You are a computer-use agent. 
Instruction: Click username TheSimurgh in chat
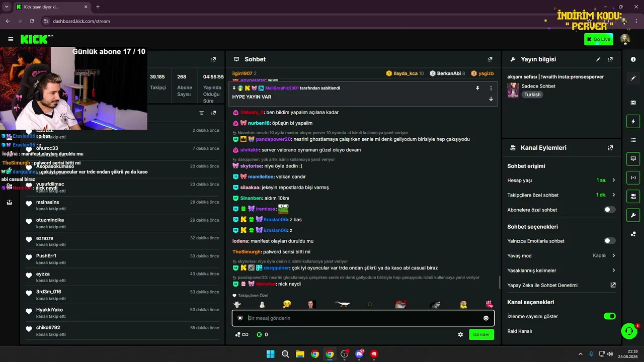(247, 252)
